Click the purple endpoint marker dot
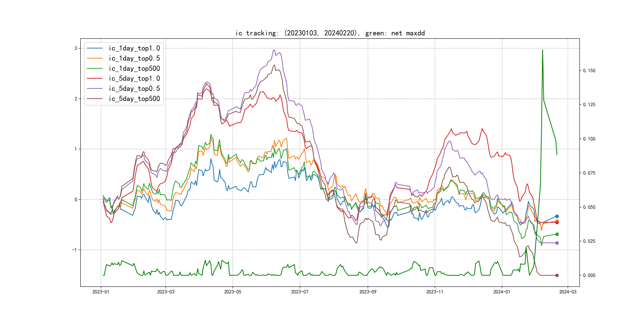Image resolution: width=644 pixels, height=322 pixels. (x=557, y=243)
